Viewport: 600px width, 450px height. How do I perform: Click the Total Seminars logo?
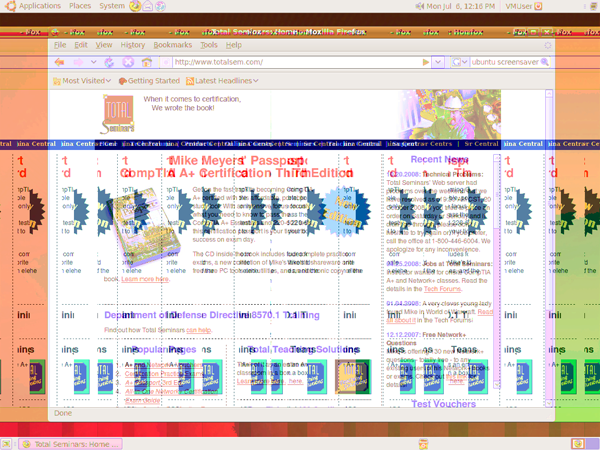point(118,114)
